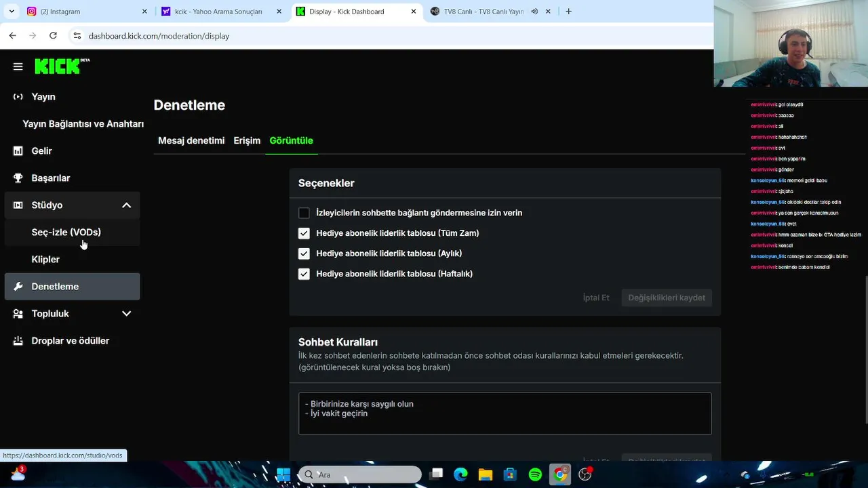Reload the page with the refresh icon
The height and width of the screenshot is (488, 868).
point(53,36)
